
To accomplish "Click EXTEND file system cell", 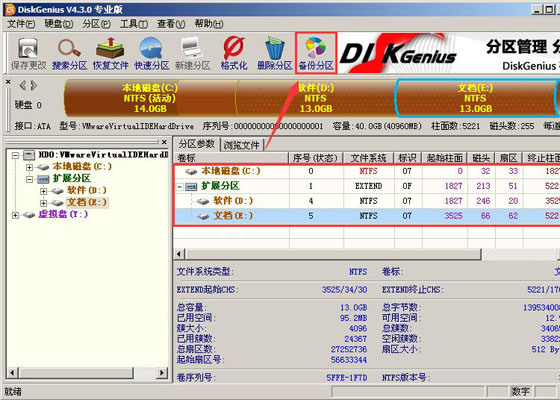I will (369, 186).
